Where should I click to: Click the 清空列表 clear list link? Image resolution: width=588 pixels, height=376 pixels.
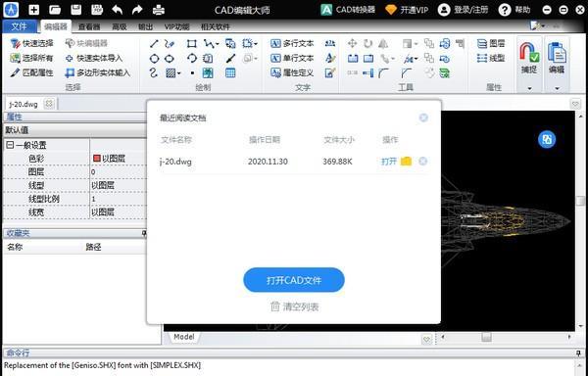[294, 306]
